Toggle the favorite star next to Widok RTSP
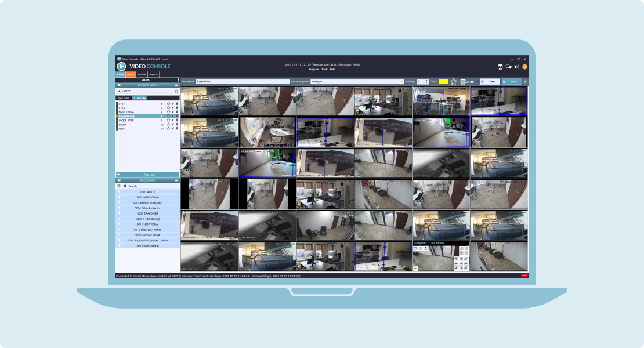 click(x=168, y=119)
